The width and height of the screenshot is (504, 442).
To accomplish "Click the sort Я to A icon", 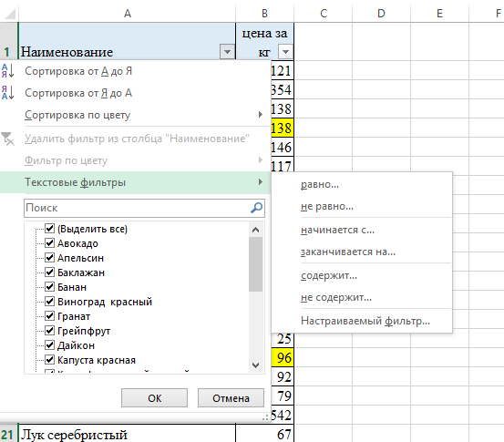I will [x=7, y=93].
